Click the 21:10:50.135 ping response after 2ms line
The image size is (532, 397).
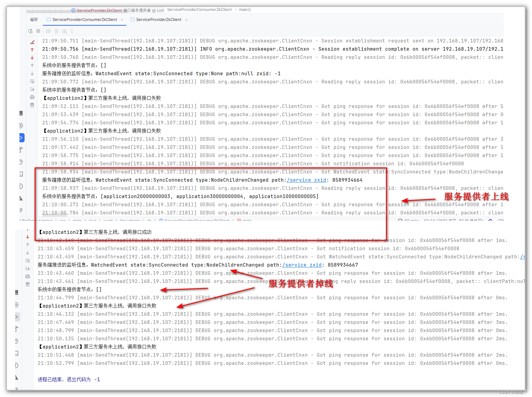[x=273, y=338]
